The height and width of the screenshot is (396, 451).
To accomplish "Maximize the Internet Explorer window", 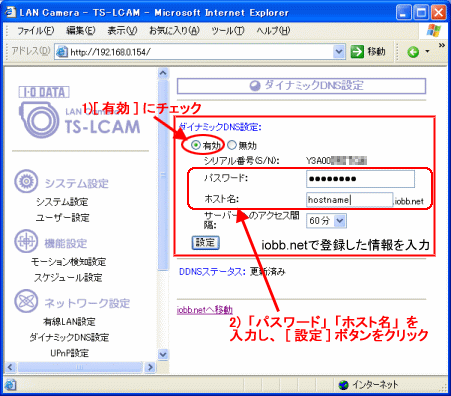I will click(421, 13).
